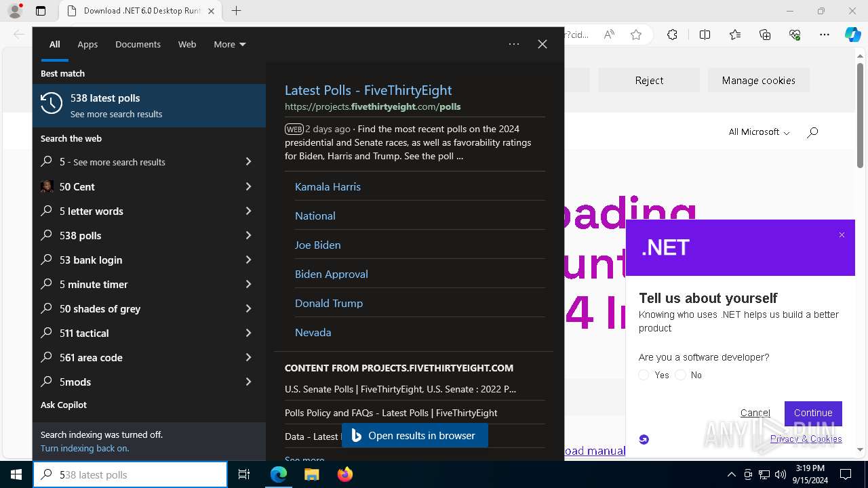Open U.S. Senate Polls result row
Screen dimensions: 868x488
click(414, 389)
